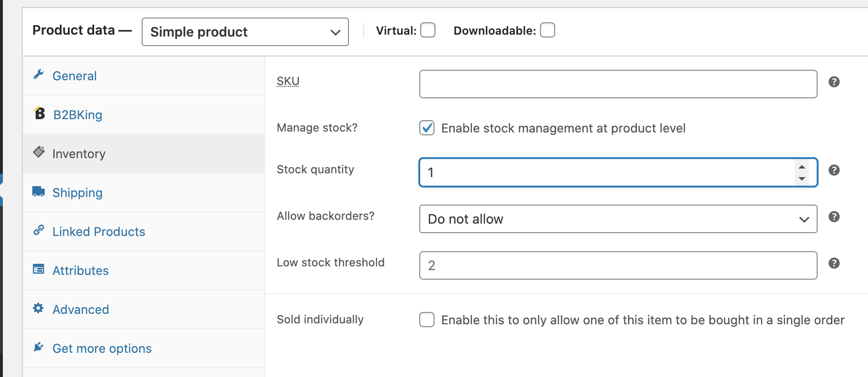Click the Attributes list icon
The height and width of the screenshot is (377, 868).
pos(39,269)
